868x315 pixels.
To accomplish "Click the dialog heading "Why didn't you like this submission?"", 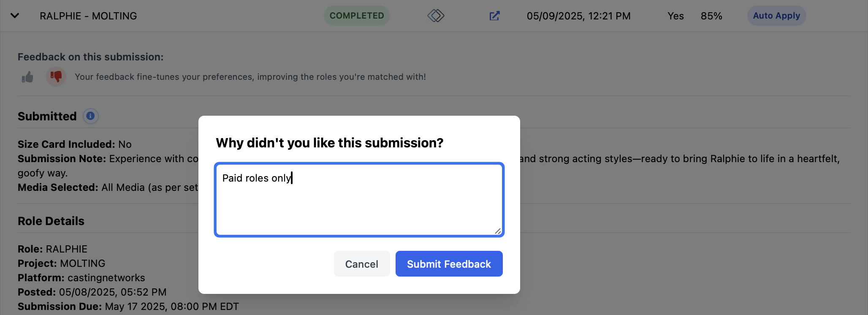I will coord(330,143).
